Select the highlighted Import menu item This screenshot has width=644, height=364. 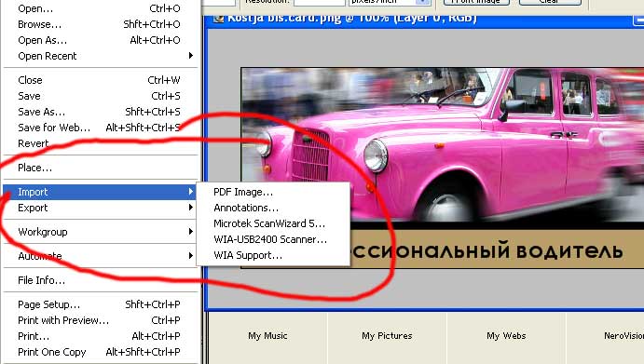(101, 192)
